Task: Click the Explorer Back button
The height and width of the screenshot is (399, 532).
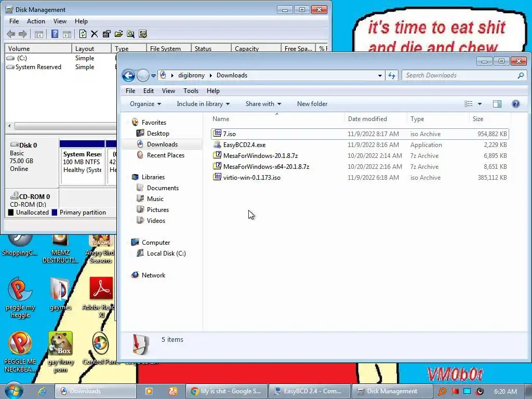Action: [129, 75]
